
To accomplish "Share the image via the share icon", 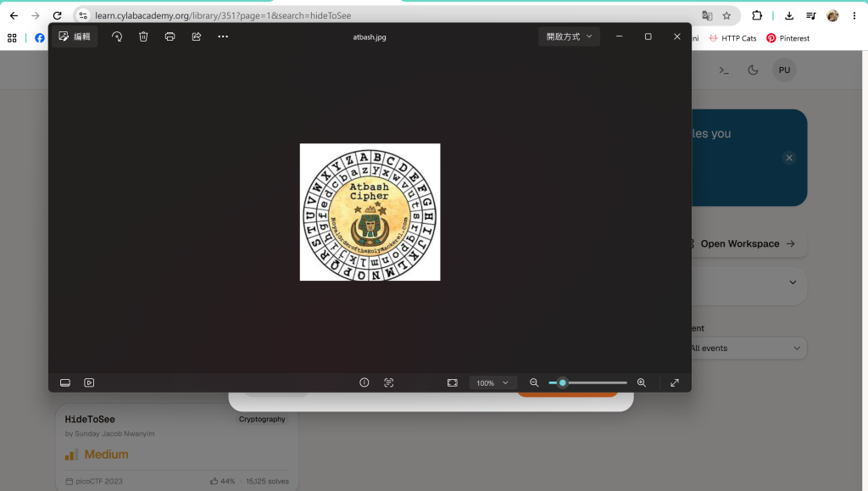I will (x=197, y=36).
